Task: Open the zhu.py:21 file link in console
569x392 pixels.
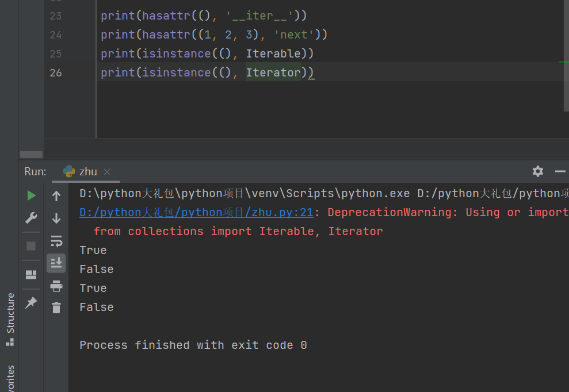Action: 196,213
